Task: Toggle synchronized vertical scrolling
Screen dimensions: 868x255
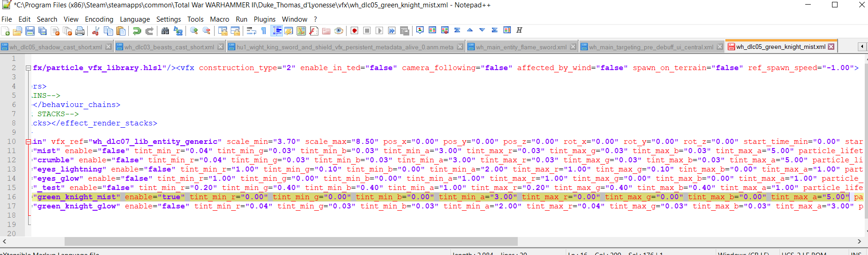Action: pyautogui.click(x=223, y=31)
